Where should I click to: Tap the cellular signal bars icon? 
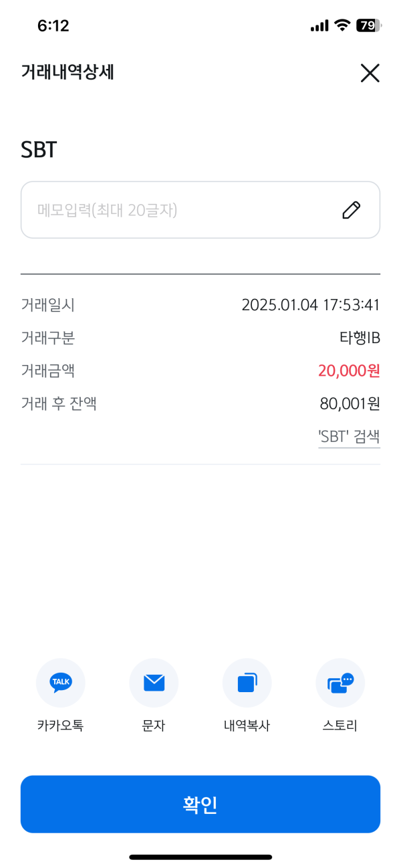click(319, 26)
